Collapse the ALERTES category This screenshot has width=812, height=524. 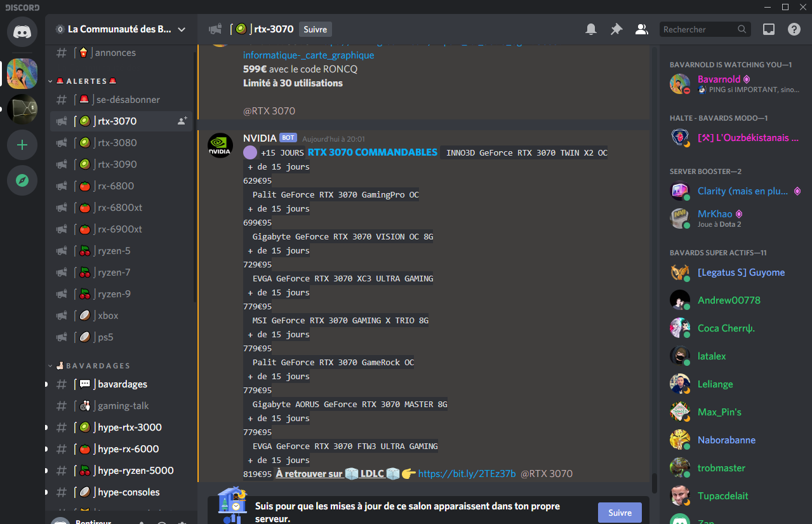86,81
